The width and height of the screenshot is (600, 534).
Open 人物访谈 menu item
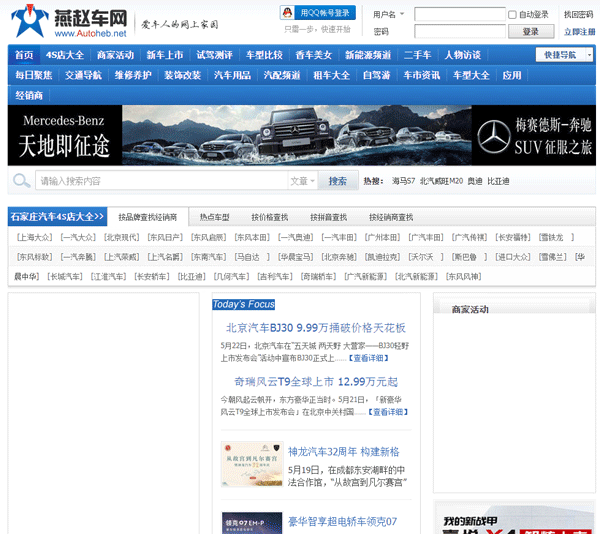click(x=463, y=55)
